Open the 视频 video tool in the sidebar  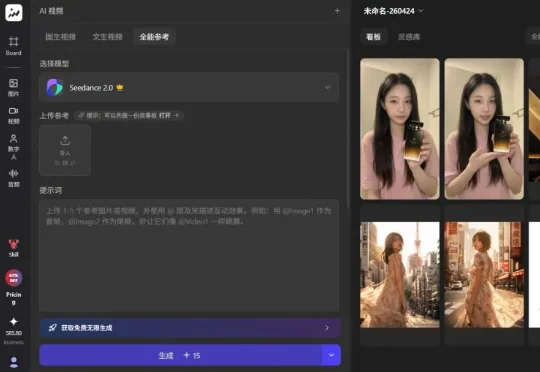point(13,115)
